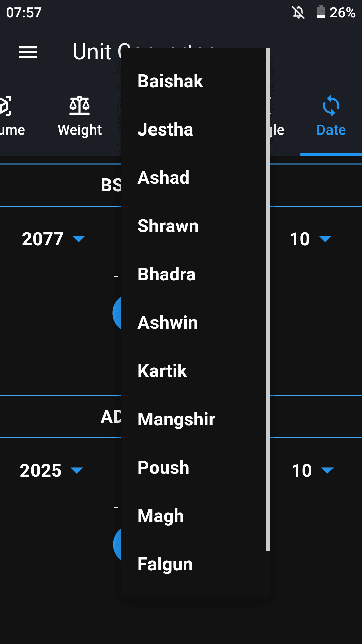Viewport: 362px width, 644px height.
Task: Tap the Date conversion sync icon
Action: tap(331, 106)
